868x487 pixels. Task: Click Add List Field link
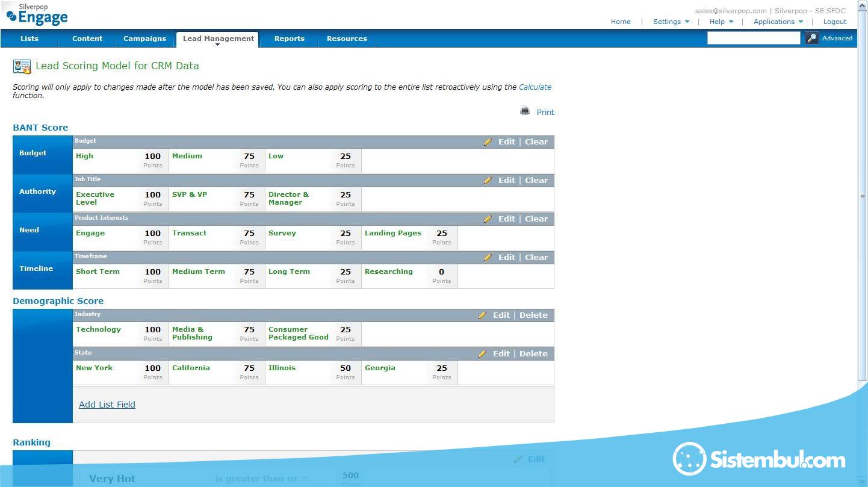click(107, 405)
